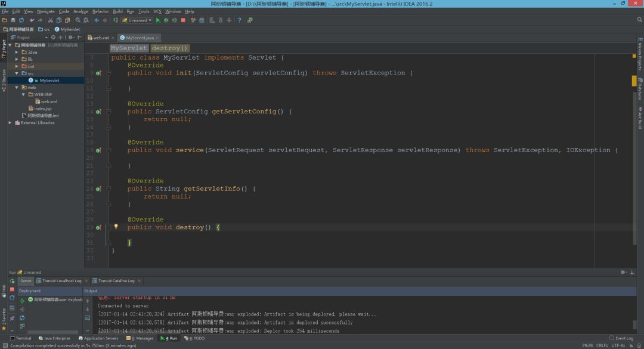This screenshot has width=644, height=349.
Task: Start debugging with the Debug bug icon
Action: (166, 20)
